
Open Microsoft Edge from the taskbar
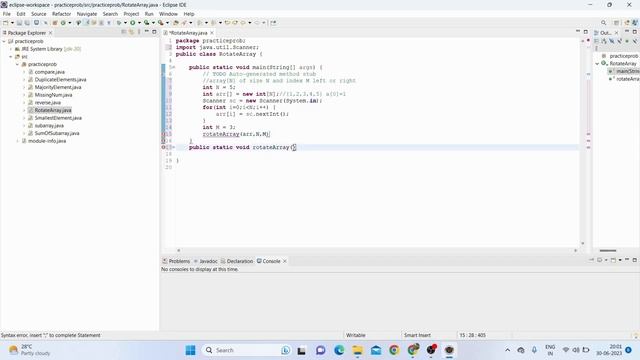(339, 350)
